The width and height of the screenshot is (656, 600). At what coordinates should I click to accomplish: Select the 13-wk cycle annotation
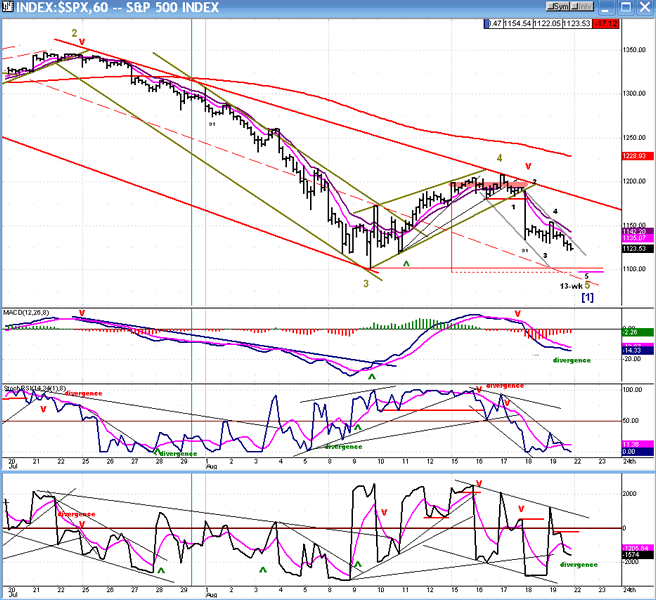tap(570, 286)
